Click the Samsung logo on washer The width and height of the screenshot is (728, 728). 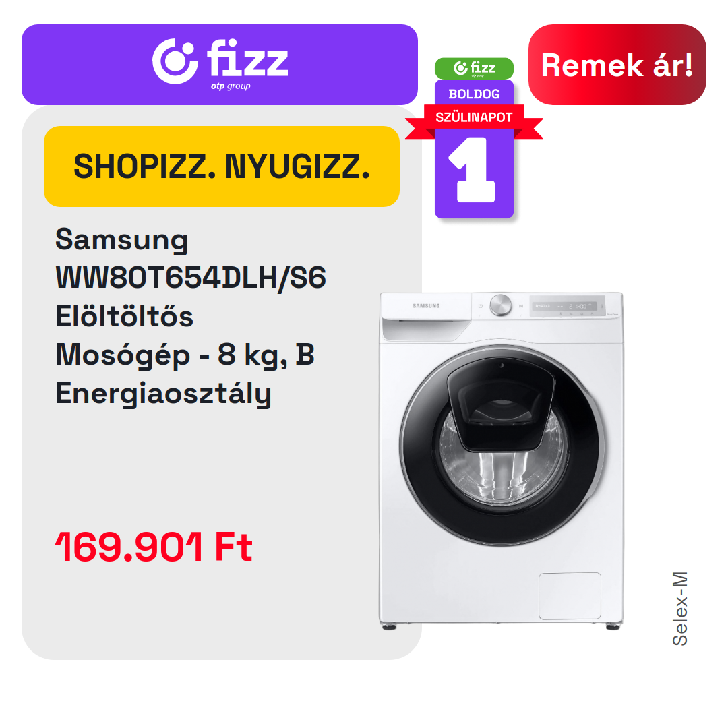coord(426,306)
